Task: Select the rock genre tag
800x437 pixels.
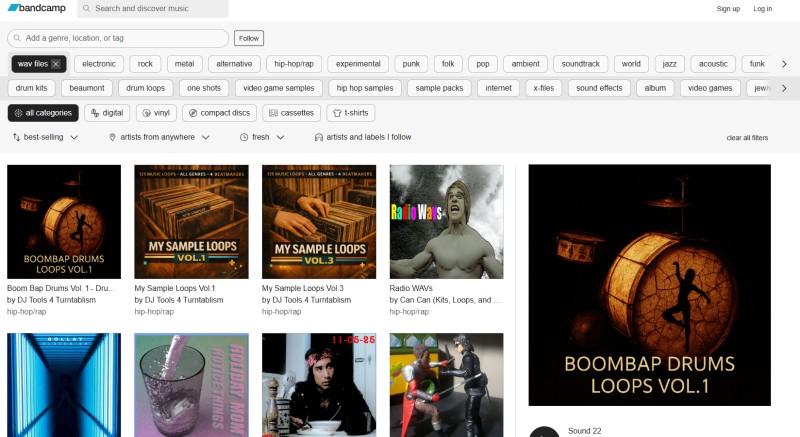Action: 145,64
